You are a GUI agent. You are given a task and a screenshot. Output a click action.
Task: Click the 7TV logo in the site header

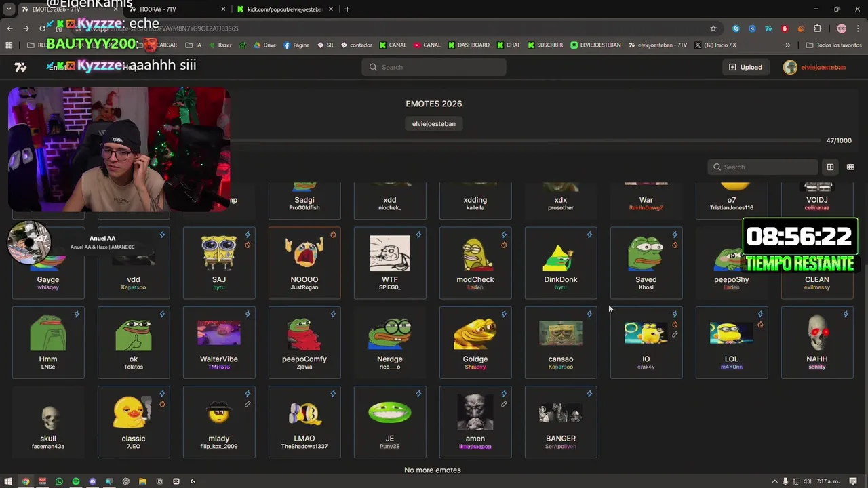coord(20,67)
